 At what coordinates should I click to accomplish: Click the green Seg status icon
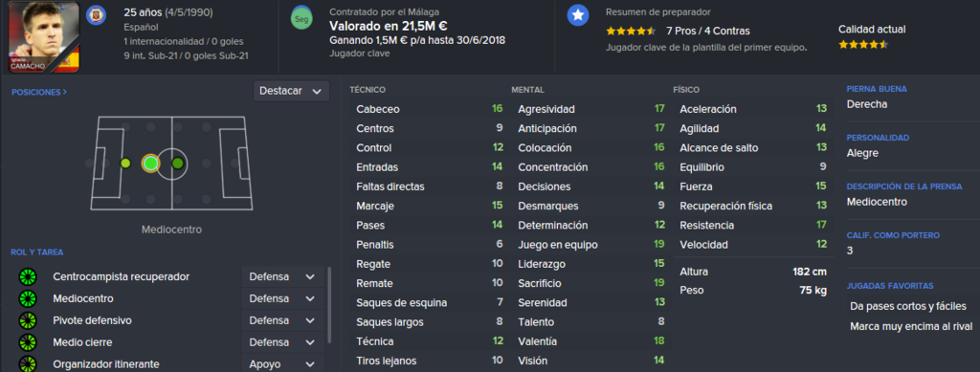click(301, 19)
